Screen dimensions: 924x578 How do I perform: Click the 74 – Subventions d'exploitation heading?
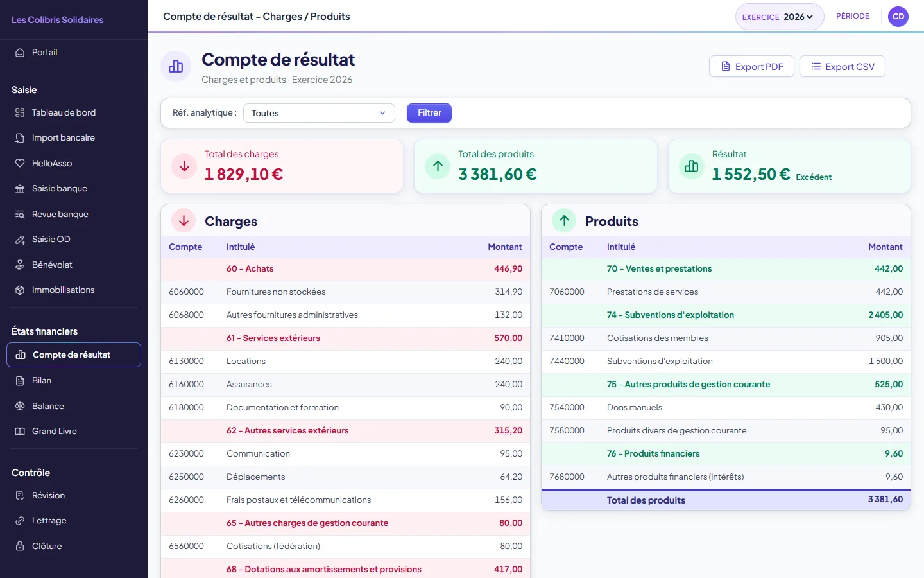click(671, 315)
